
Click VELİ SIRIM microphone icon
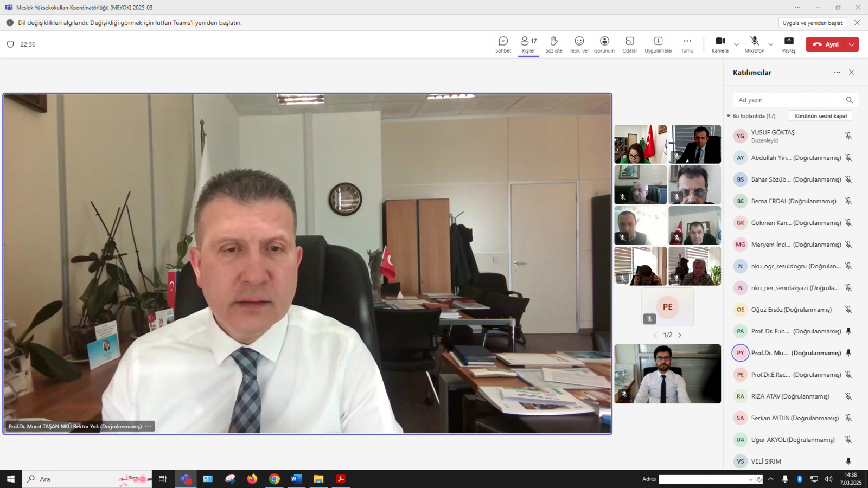pos(848,461)
